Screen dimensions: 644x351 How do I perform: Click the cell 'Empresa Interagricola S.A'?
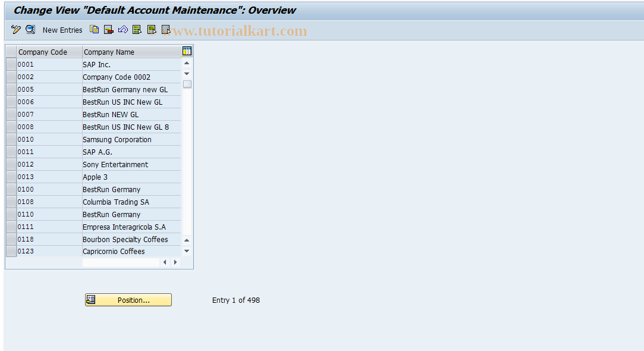pyautogui.click(x=131, y=227)
